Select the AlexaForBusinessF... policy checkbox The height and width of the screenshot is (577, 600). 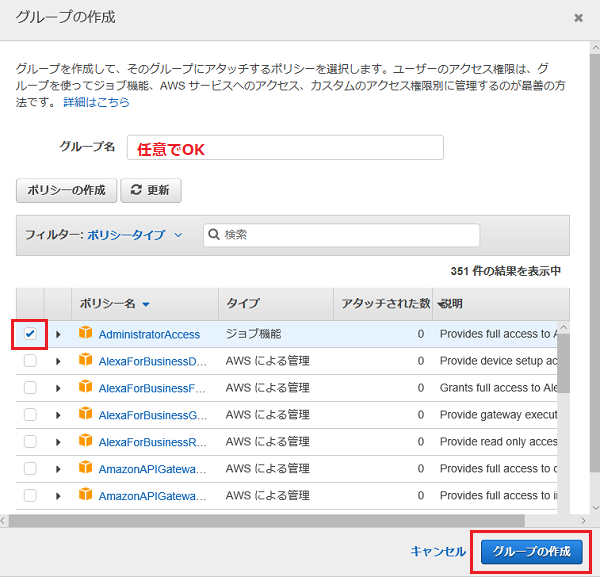pyautogui.click(x=30, y=388)
